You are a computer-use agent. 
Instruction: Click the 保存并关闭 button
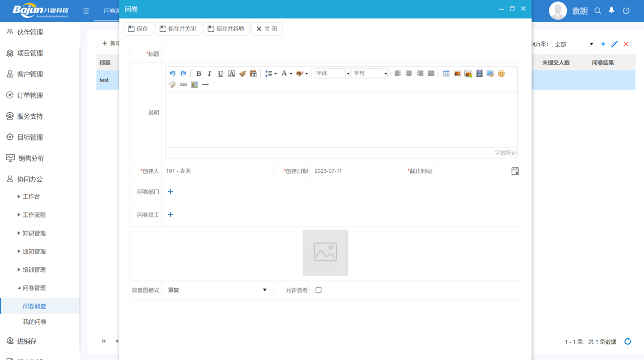tap(178, 29)
